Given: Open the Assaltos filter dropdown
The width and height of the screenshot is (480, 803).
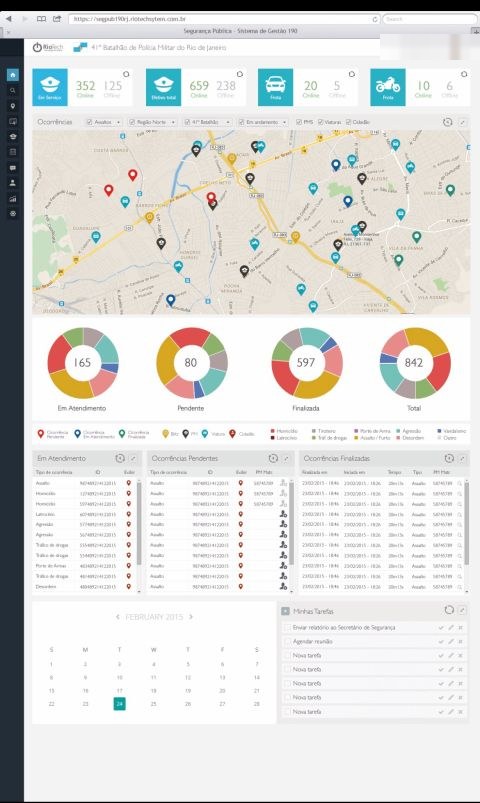Looking at the screenshot, I should (103, 122).
